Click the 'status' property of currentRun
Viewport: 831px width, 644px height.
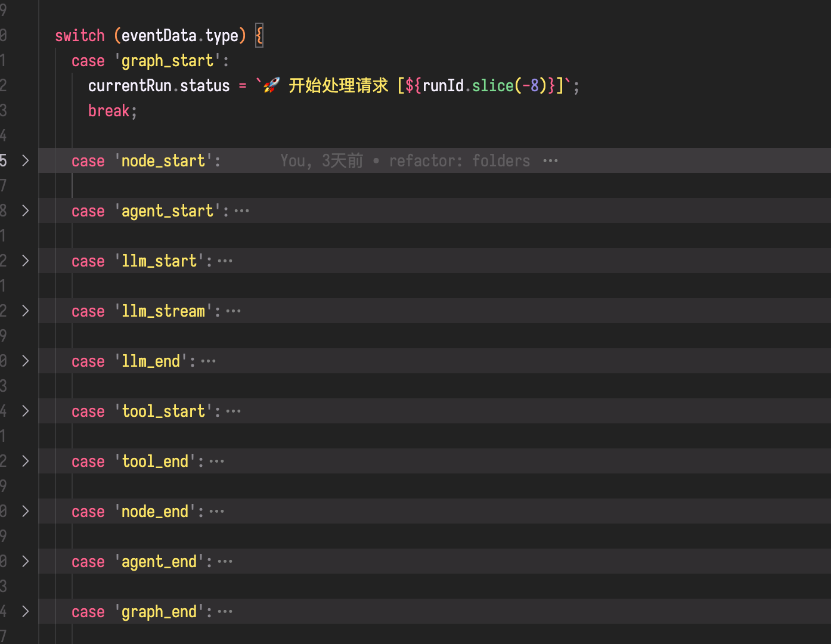pos(205,86)
